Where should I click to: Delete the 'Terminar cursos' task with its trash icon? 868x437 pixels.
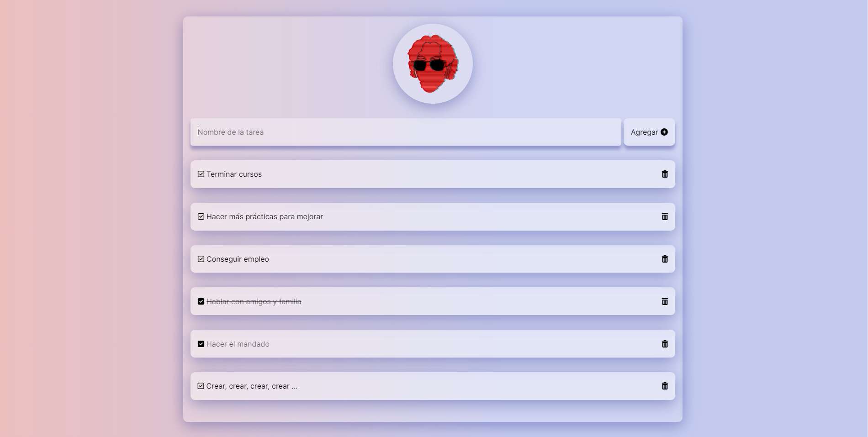pyautogui.click(x=665, y=174)
